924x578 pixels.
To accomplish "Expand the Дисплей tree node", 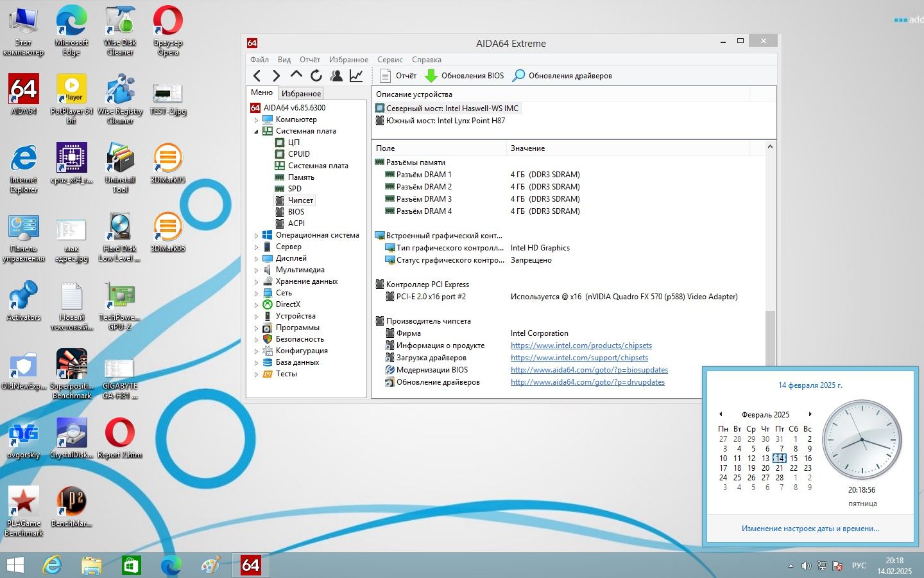I will coord(256,259).
